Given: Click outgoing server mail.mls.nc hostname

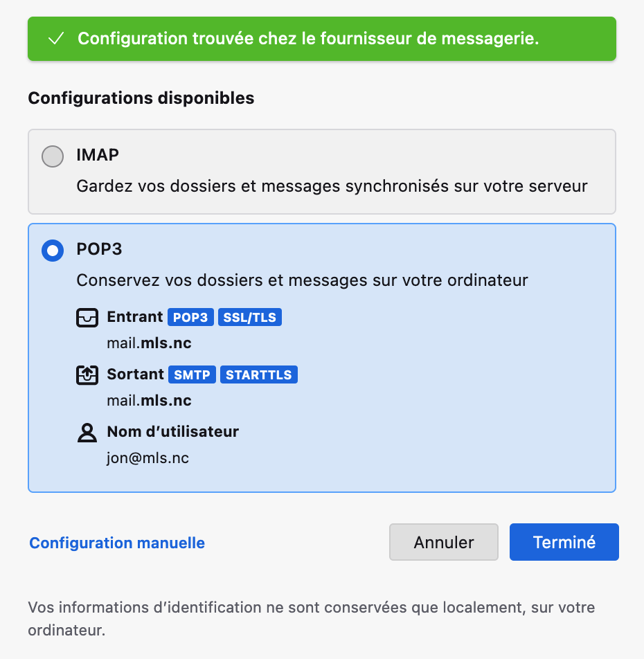Looking at the screenshot, I should pos(150,401).
